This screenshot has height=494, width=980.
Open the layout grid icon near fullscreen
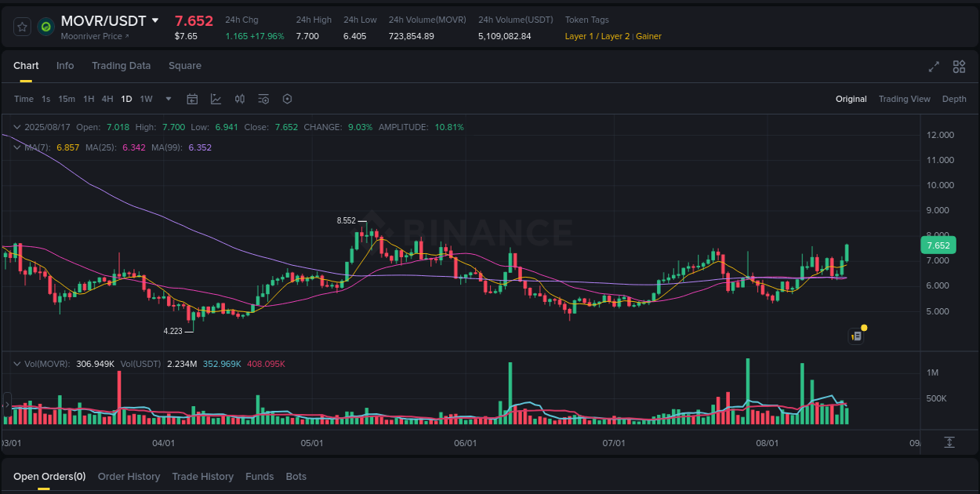click(x=958, y=67)
